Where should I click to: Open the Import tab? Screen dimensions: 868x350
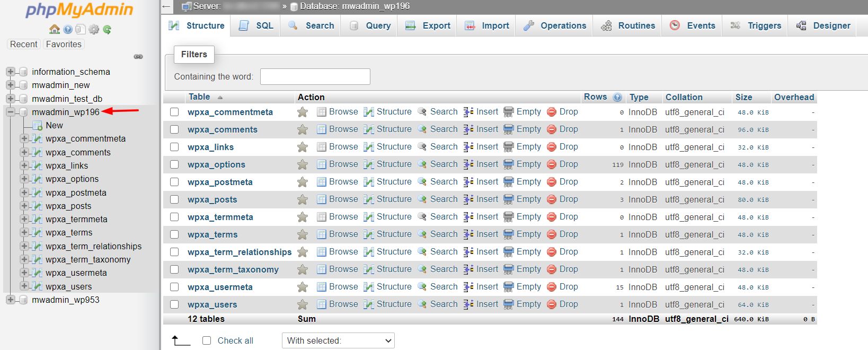coord(486,25)
